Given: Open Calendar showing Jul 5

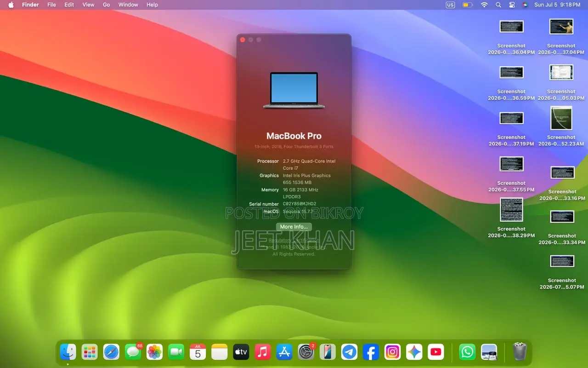Looking at the screenshot, I should pyautogui.click(x=198, y=352).
